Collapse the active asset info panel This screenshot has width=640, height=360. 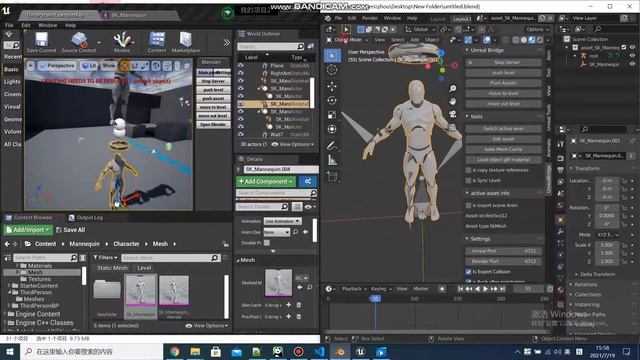coord(467,193)
